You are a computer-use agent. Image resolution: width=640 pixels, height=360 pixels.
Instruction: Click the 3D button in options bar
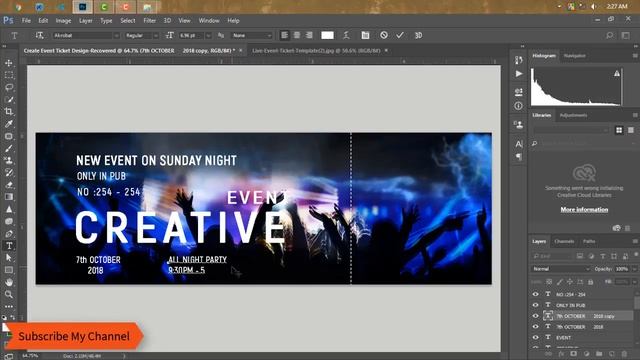(x=418, y=36)
